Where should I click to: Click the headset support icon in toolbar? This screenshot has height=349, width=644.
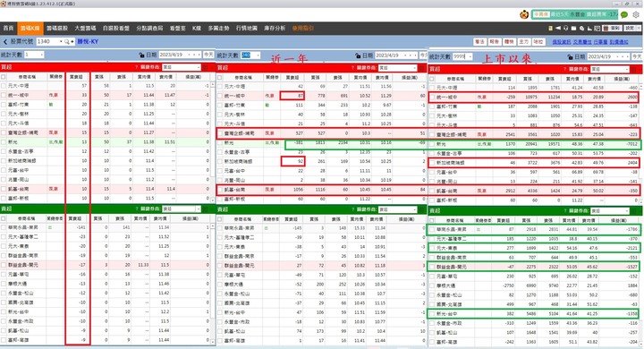pyautogui.click(x=565, y=29)
